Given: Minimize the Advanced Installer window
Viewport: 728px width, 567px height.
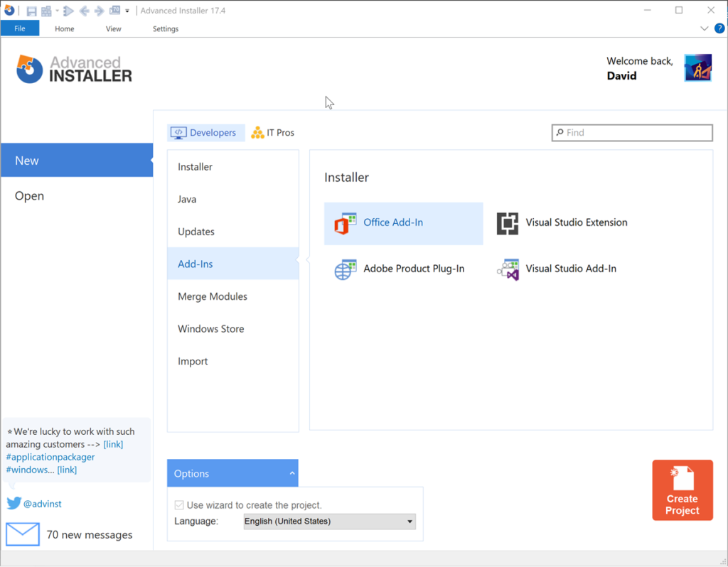Looking at the screenshot, I should (648, 10).
